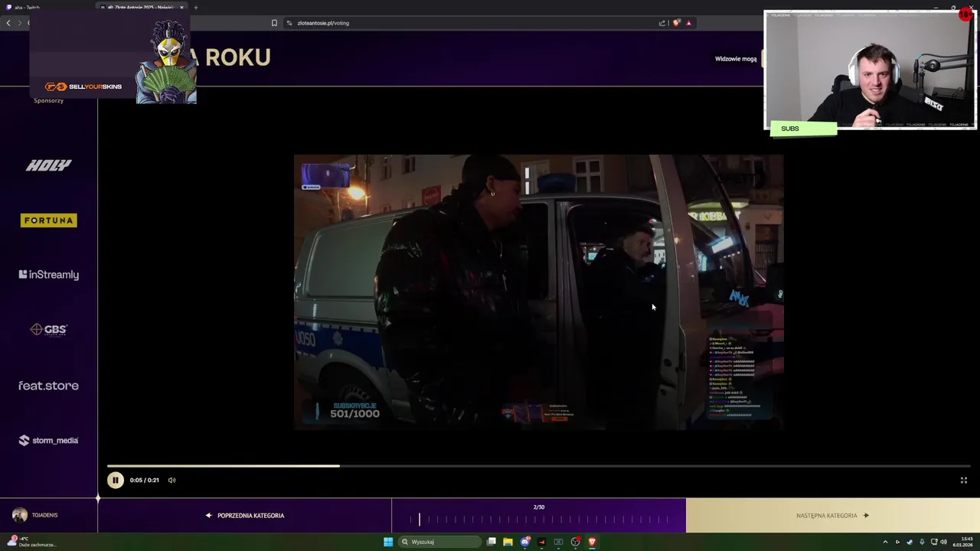Open Task View on the taskbar
980x551 pixels.
pos(491,542)
